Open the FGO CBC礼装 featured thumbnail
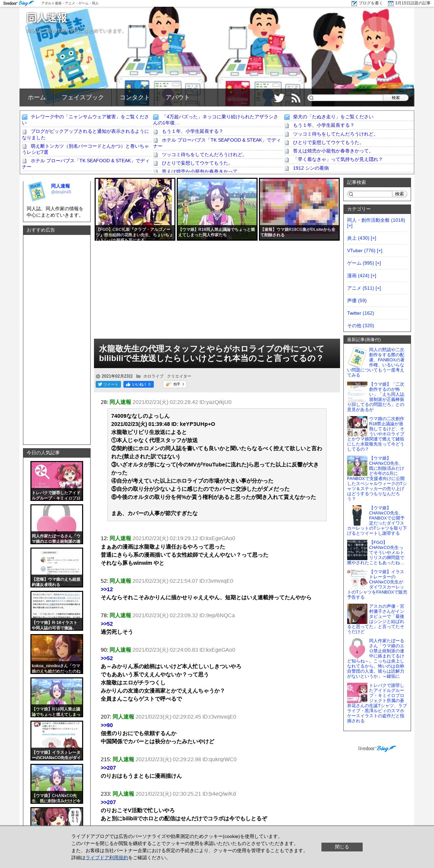The image size is (434, 868). (135, 209)
